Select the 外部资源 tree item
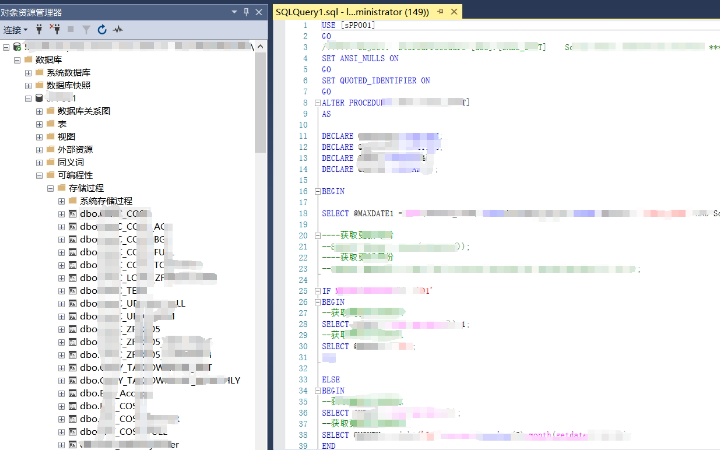The height and width of the screenshot is (450, 720). (75, 150)
